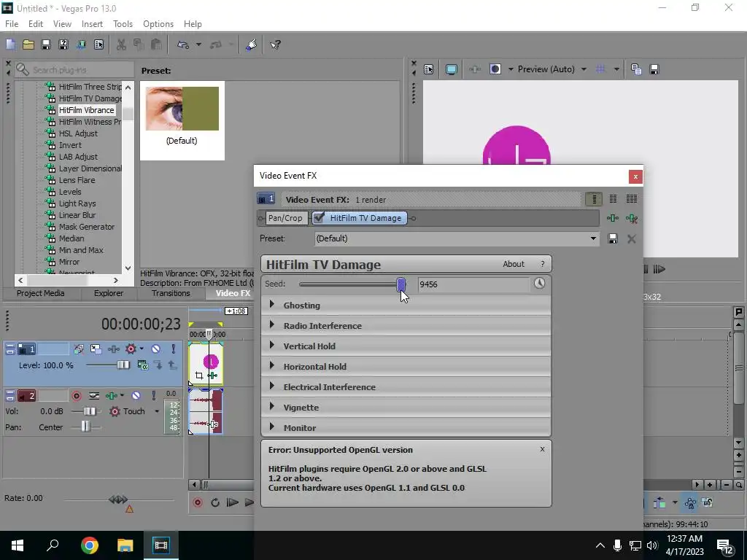
Task: Open the Options menu
Action: point(158,24)
